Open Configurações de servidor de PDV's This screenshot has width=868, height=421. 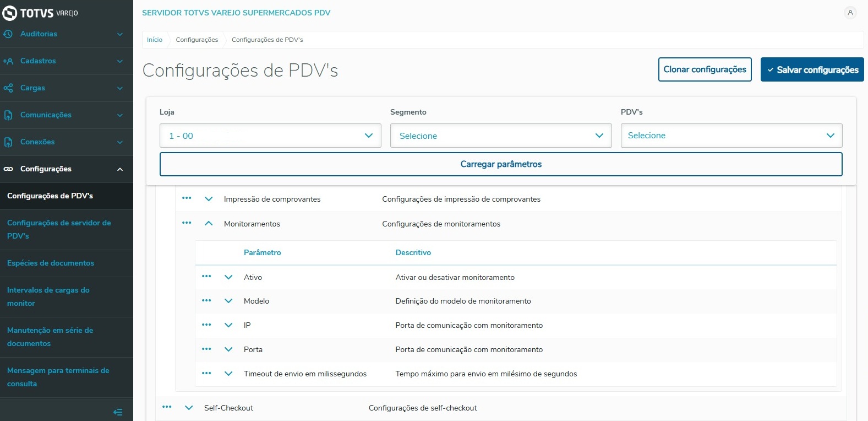(67, 230)
